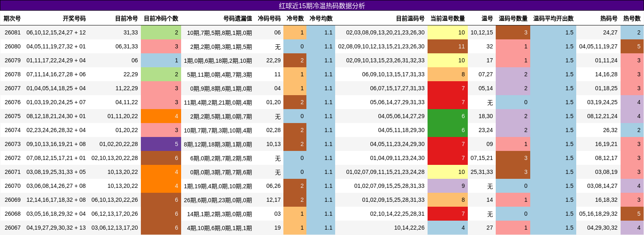The image size is (644, 235).
Task: Click draw numbers 07,11,14,16,27,28 + 06
Action: pyautogui.click(x=56, y=74)
